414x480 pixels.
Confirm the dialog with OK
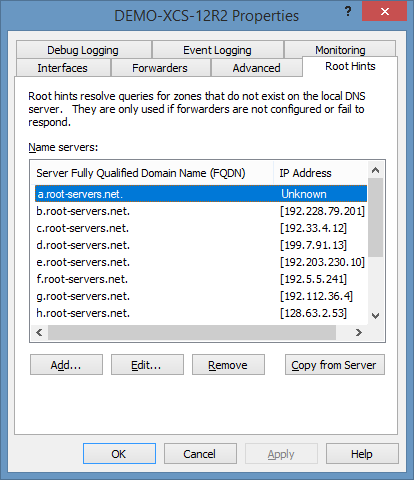[119, 453]
